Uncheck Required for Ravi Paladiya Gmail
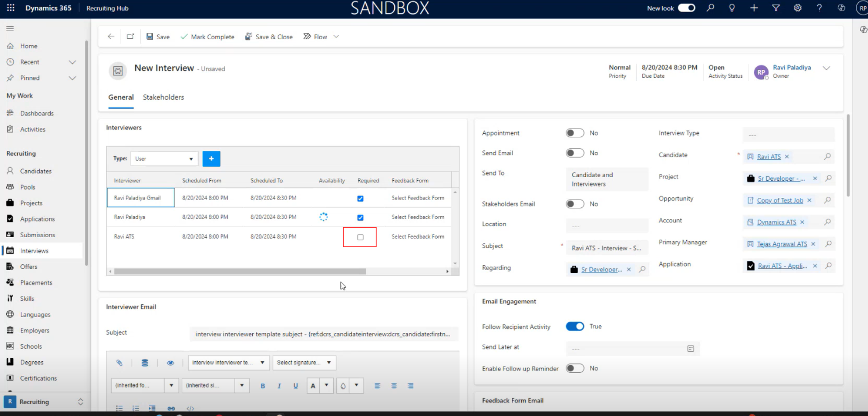 pos(360,199)
